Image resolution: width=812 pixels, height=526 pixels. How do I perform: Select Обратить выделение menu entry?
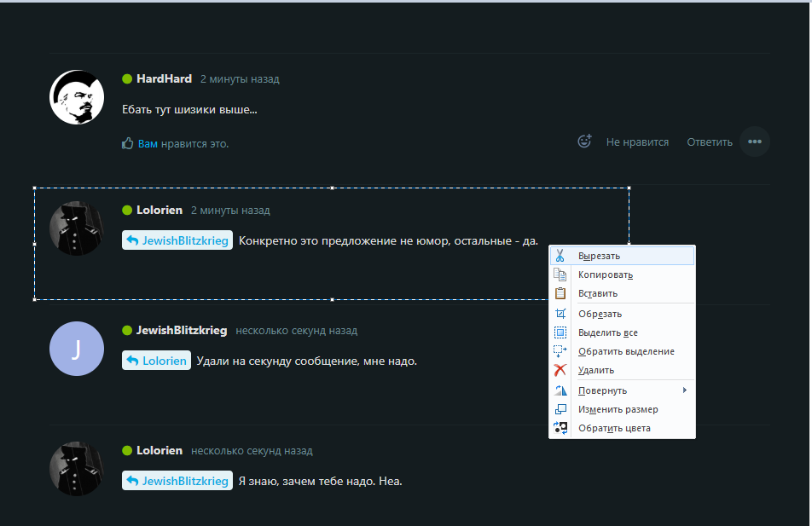622,351
